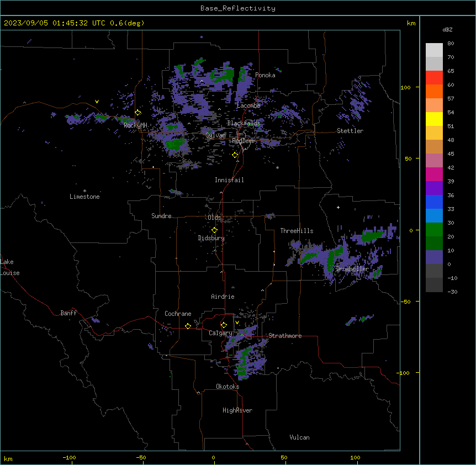Screen dimensions: 476x465
Task: Click the 80 dBZ legend value
Action: pos(451,44)
